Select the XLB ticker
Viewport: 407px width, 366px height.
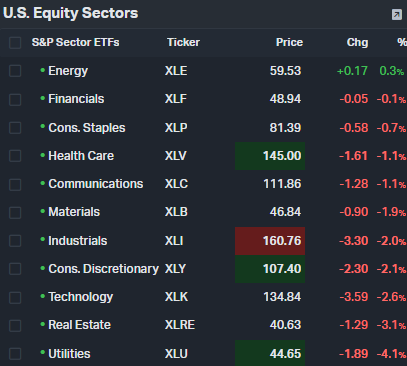(176, 212)
